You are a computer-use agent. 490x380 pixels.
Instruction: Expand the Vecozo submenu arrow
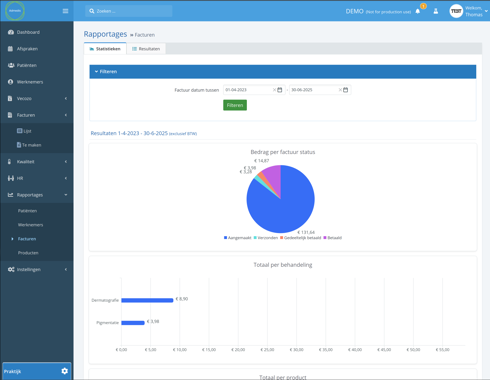66,99
